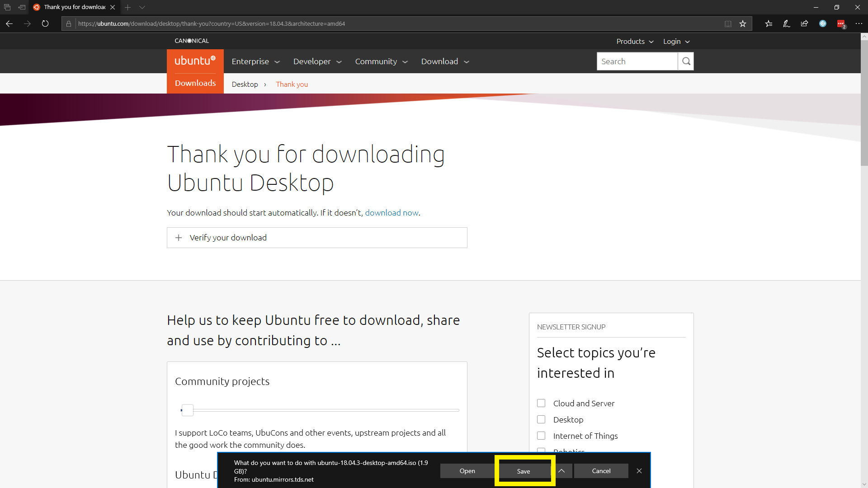
Task: Click the download now link
Action: [392, 213]
